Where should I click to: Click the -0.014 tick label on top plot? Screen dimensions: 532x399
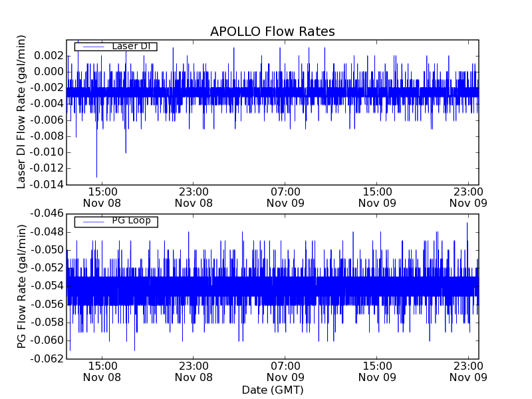[47, 185]
